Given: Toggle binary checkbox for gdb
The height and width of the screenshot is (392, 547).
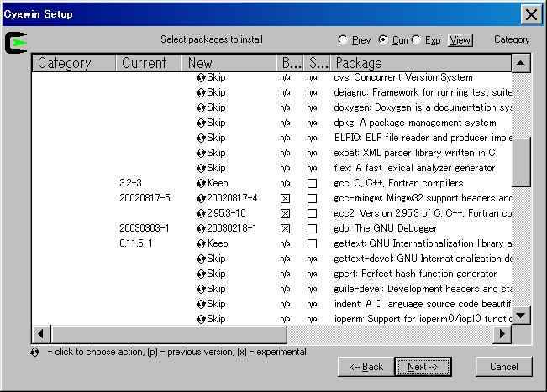Looking at the screenshot, I should [285, 229].
